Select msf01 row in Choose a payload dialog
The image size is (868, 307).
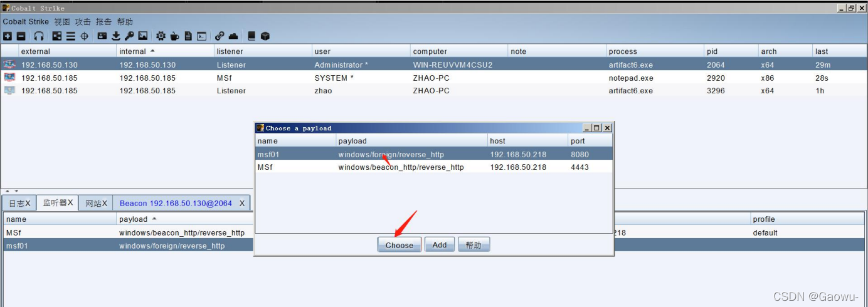point(434,154)
